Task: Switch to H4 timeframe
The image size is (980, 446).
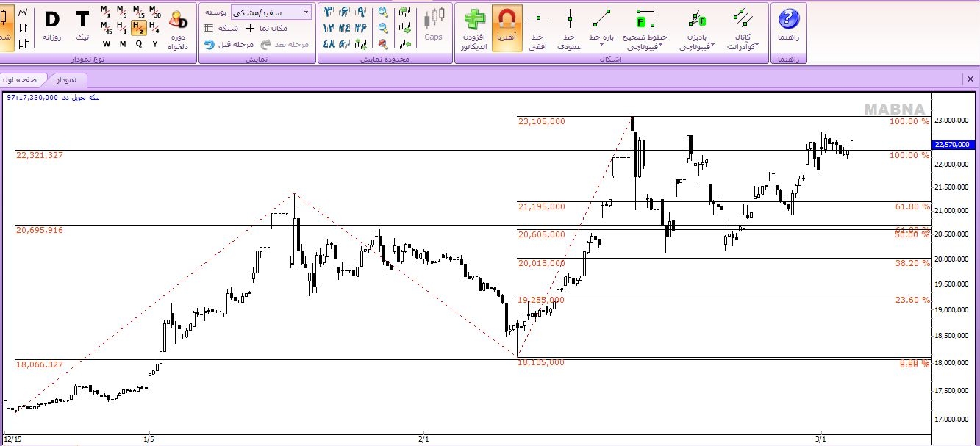Action: tap(154, 28)
